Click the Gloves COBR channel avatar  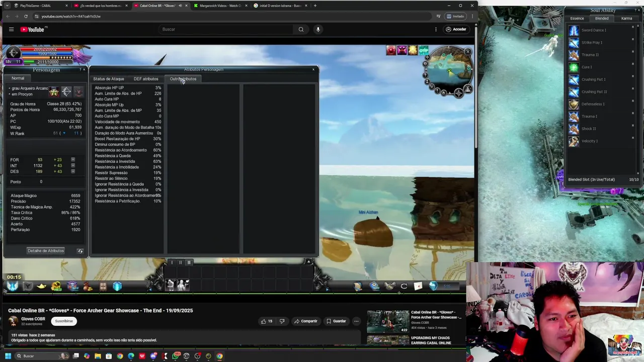coord(13,321)
